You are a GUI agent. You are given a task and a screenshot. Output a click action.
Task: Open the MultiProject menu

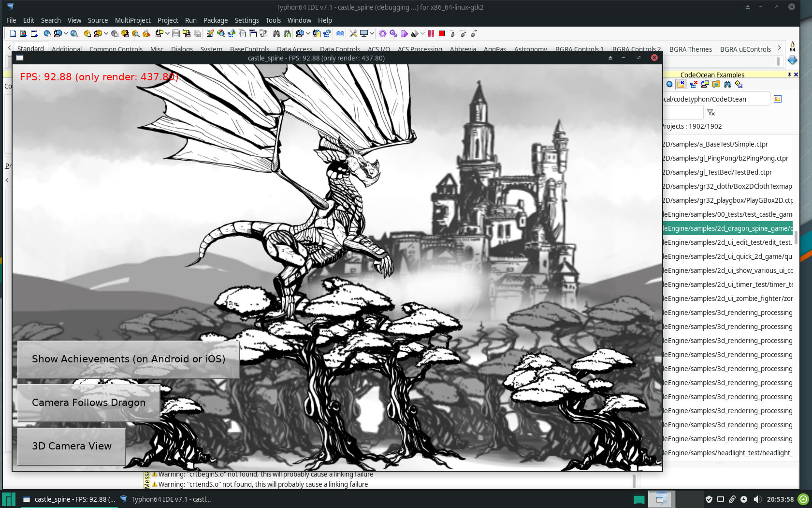point(133,20)
